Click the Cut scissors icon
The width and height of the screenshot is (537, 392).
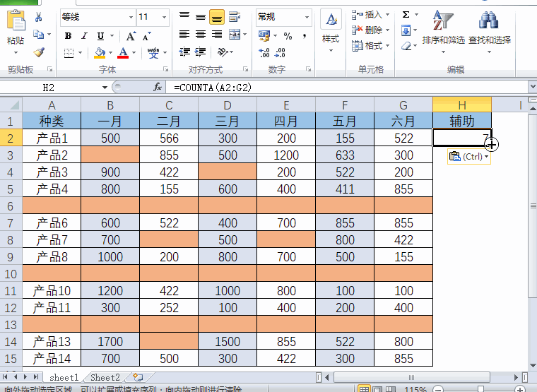(x=38, y=17)
